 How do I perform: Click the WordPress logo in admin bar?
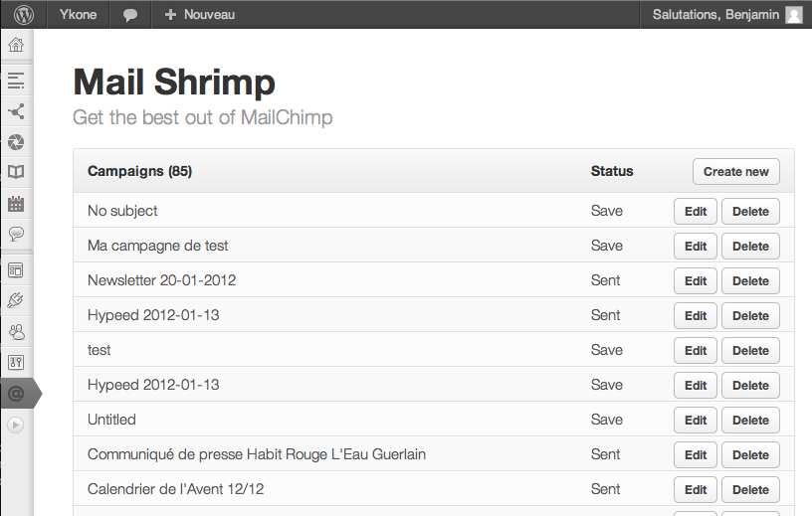(24, 15)
